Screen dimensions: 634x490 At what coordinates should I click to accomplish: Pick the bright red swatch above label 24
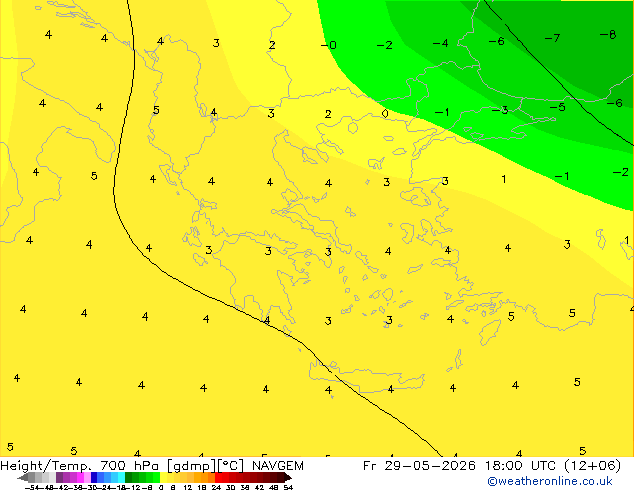click(x=218, y=477)
